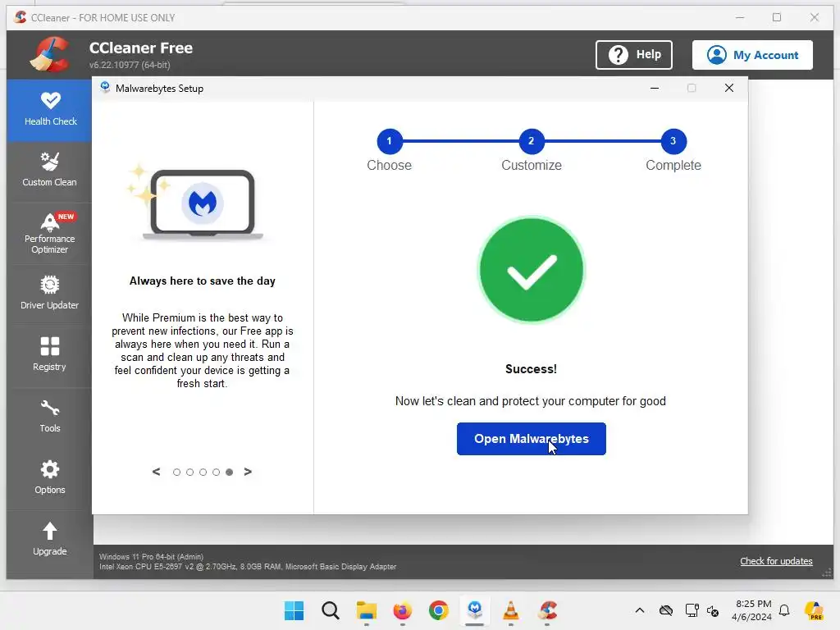Image resolution: width=840 pixels, height=630 pixels.
Task: Open CCleaner Options
Action: (50, 478)
